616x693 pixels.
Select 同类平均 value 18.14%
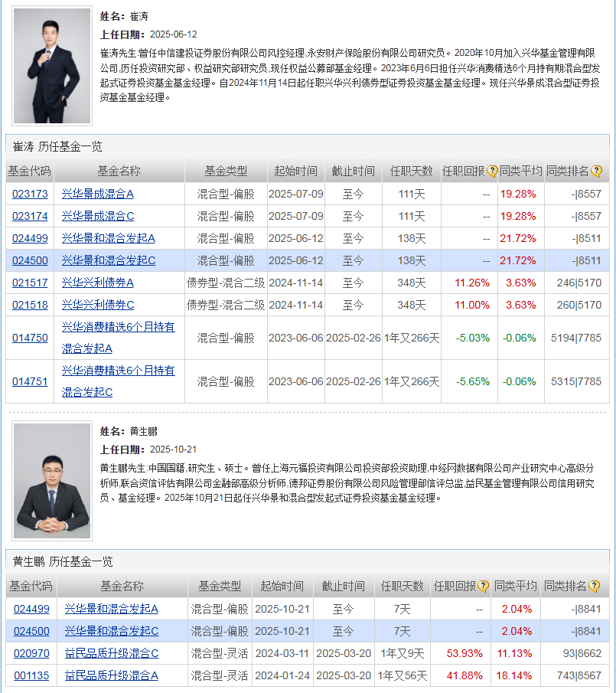point(514,675)
